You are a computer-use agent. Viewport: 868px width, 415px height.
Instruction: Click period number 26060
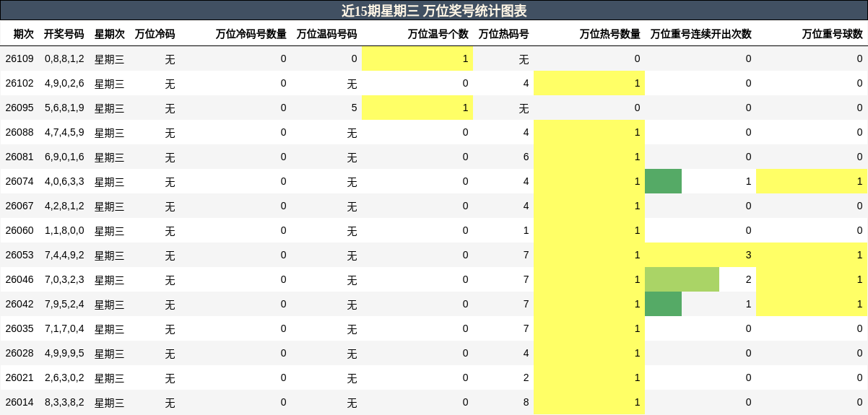coord(19,230)
